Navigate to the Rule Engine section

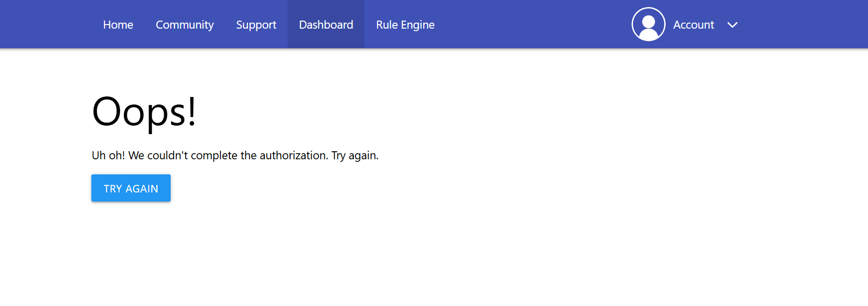tap(405, 25)
